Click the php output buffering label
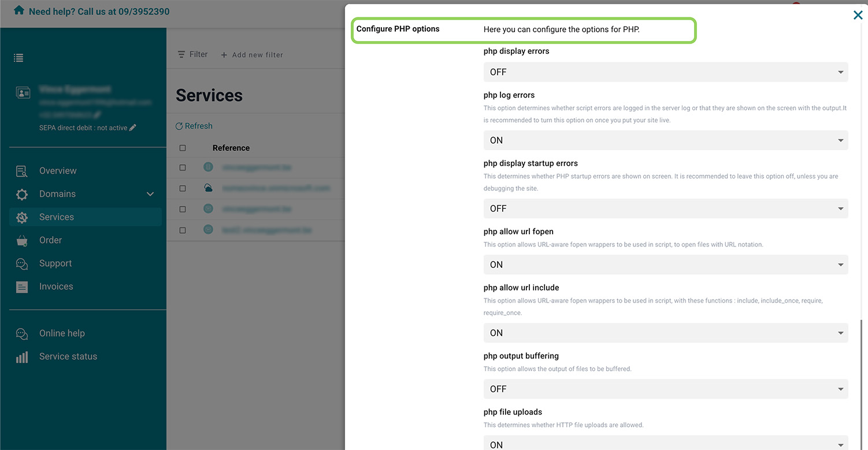 (x=521, y=356)
